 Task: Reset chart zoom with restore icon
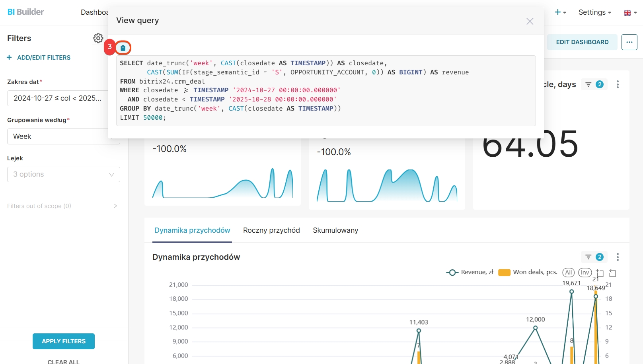(613, 273)
